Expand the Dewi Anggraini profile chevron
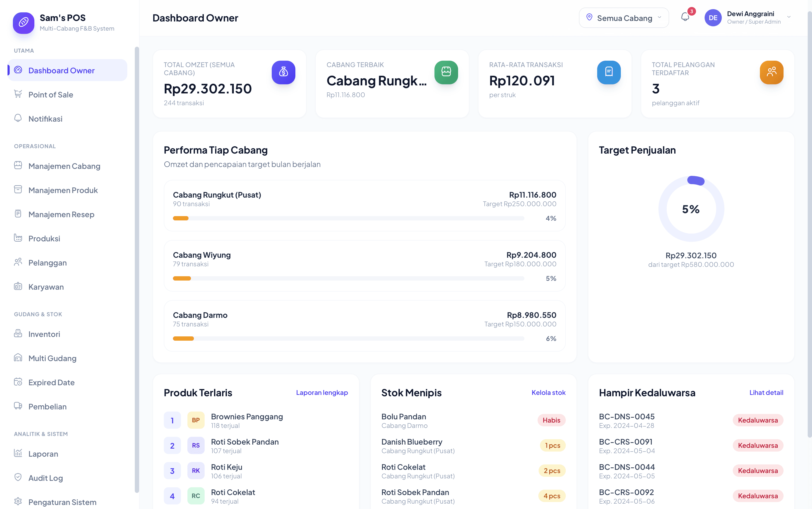Image resolution: width=812 pixels, height=509 pixels. click(x=789, y=17)
